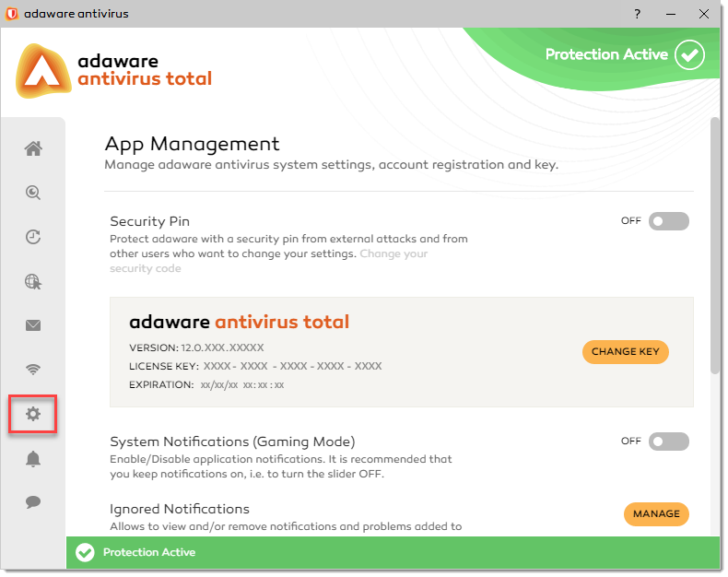The image size is (728, 577).
Task: Click Change your security code link
Action: (x=269, y=261)
